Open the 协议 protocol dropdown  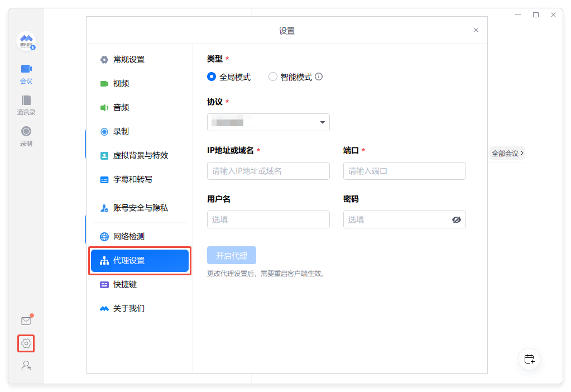(268, 122)
